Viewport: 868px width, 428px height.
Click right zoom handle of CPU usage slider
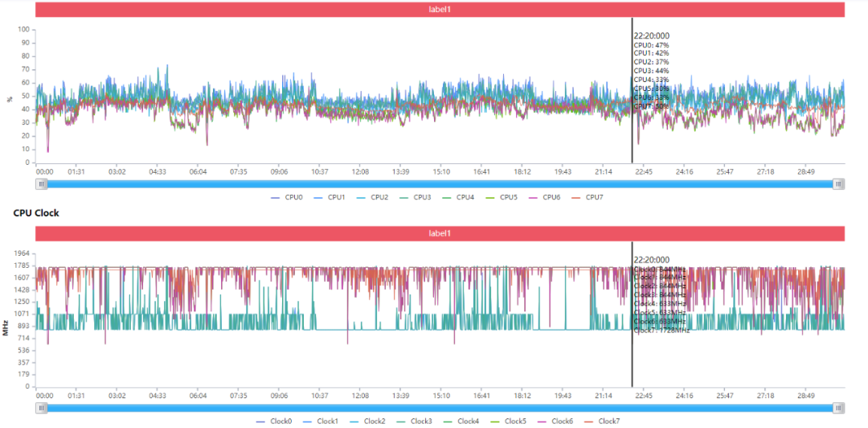pos(839,184)
